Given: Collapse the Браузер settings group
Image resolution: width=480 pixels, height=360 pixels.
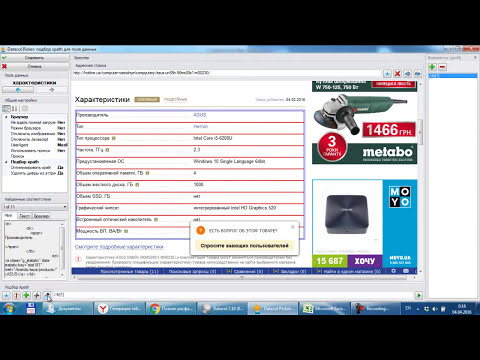Looking at the screenshot, I should tap(6, 117).
